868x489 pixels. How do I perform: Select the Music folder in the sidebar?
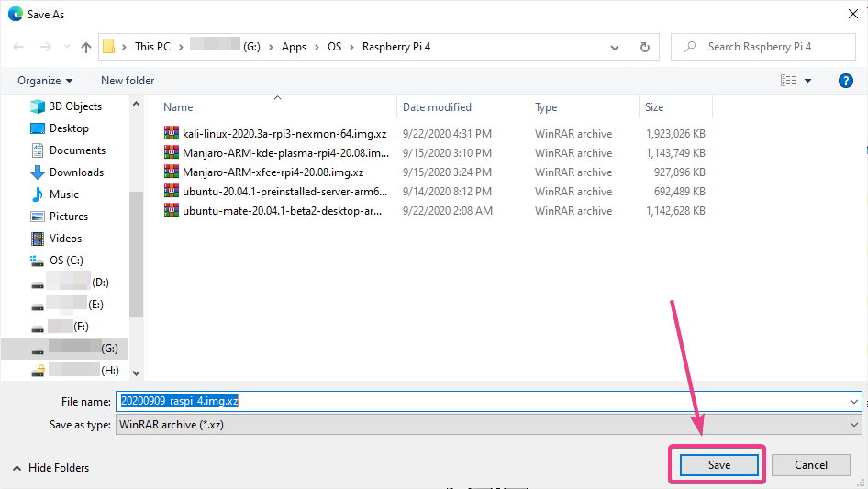point(63,194)
